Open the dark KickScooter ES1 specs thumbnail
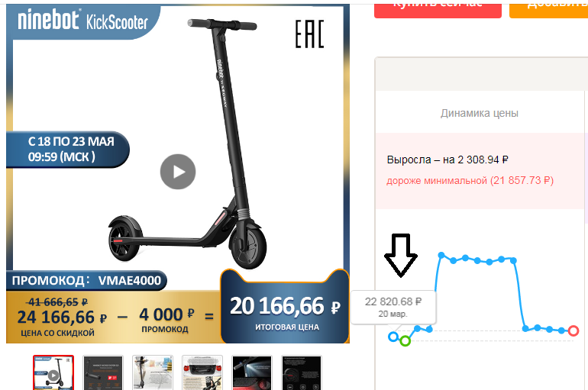This screenshot has height=390, width=588. tap(103, 372)
